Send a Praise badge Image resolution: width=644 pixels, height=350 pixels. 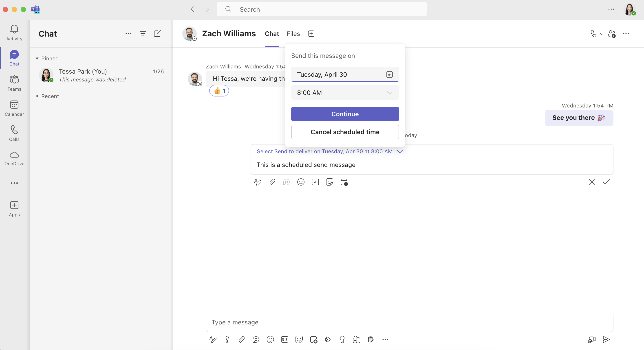(x=342, y=339)
